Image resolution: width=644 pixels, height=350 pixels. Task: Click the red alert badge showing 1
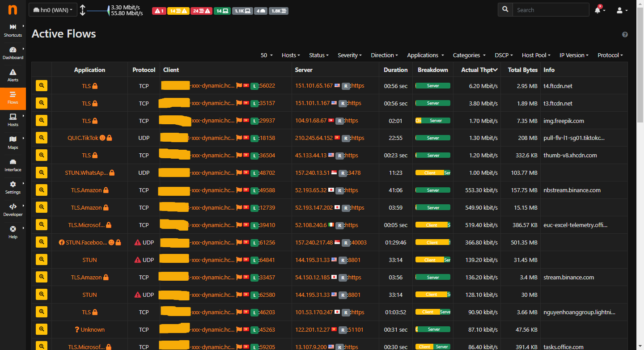click(159, 11)
